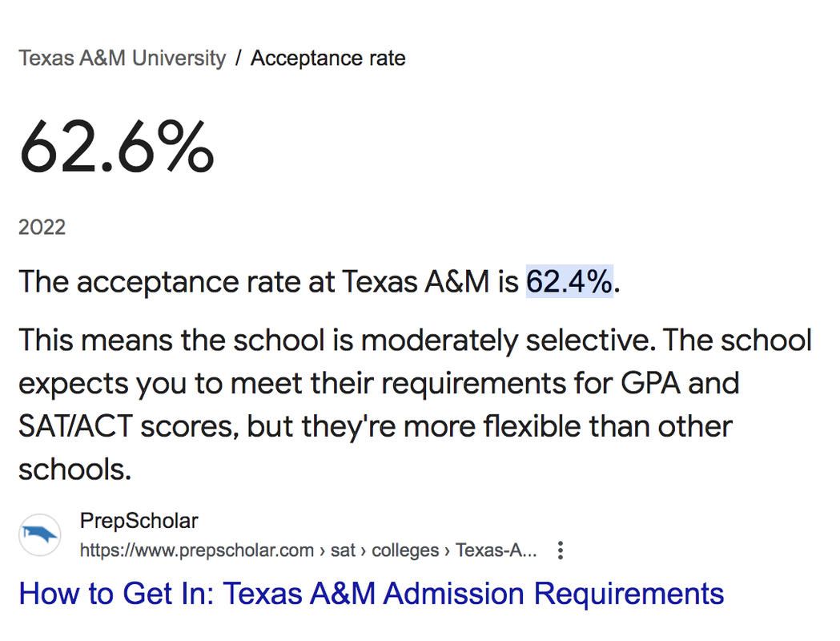The image size is (840, 641).
Task: Click the 2022 year label
Action: 42,228
